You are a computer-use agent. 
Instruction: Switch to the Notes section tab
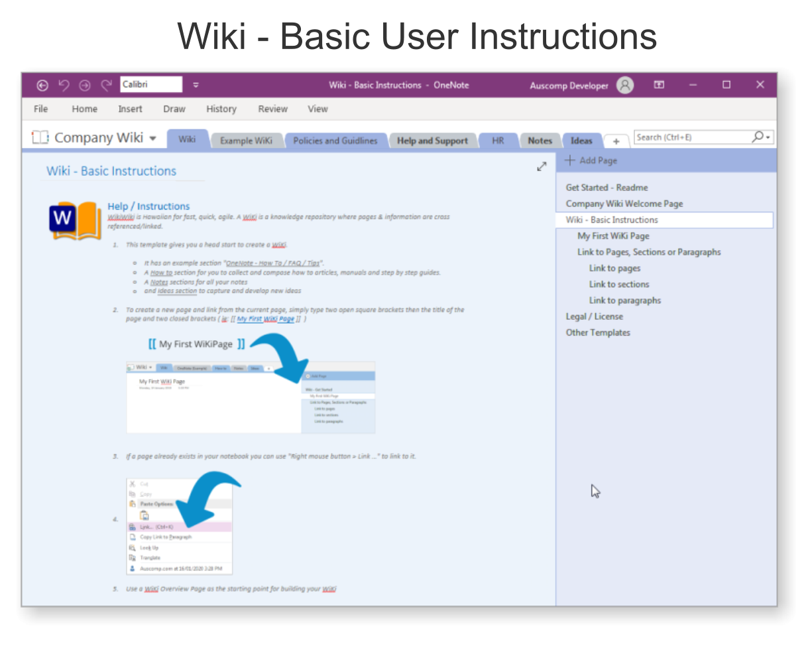(x=540, y=141)
